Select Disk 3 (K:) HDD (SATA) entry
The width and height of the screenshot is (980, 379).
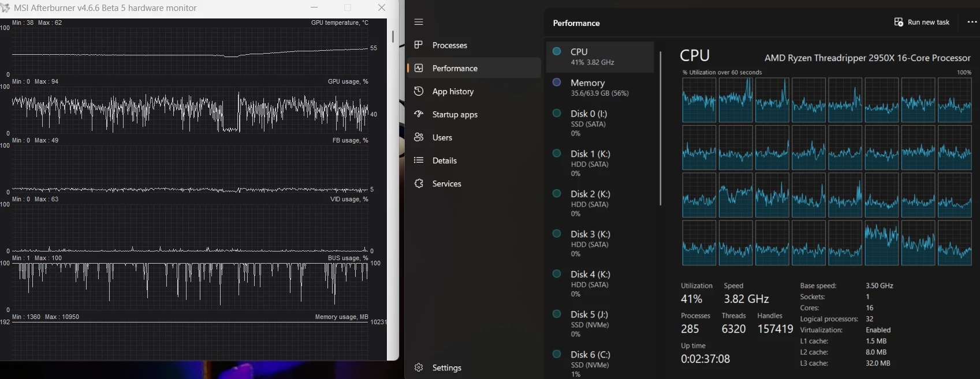pyautogui.click(x=600, y=243)
